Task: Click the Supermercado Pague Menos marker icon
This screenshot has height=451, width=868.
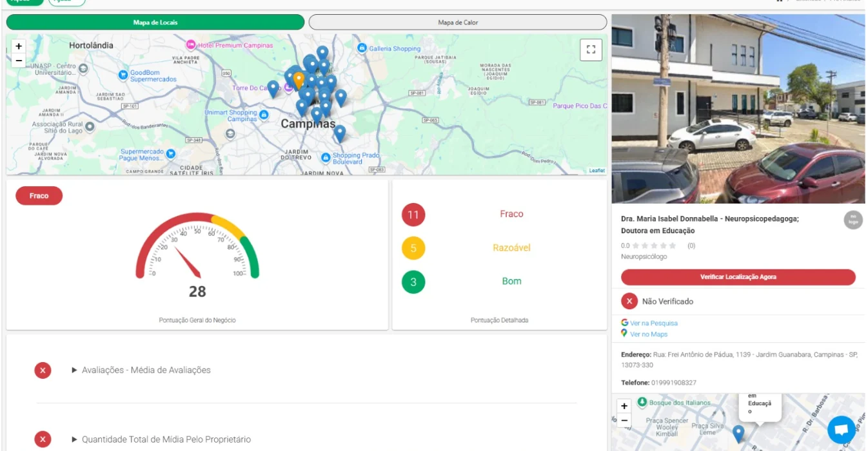Action: tap(170, 154)
